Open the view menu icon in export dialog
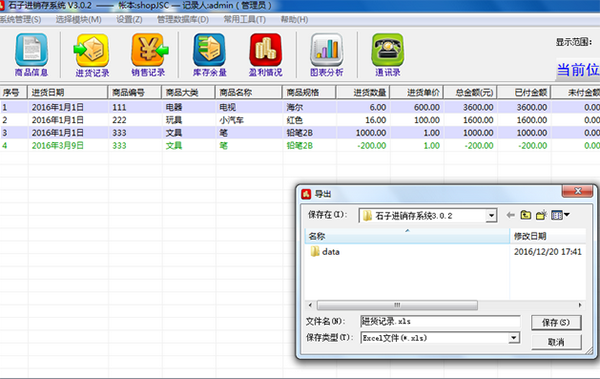This screenshot has width=600, height=379. click(560, 215)
